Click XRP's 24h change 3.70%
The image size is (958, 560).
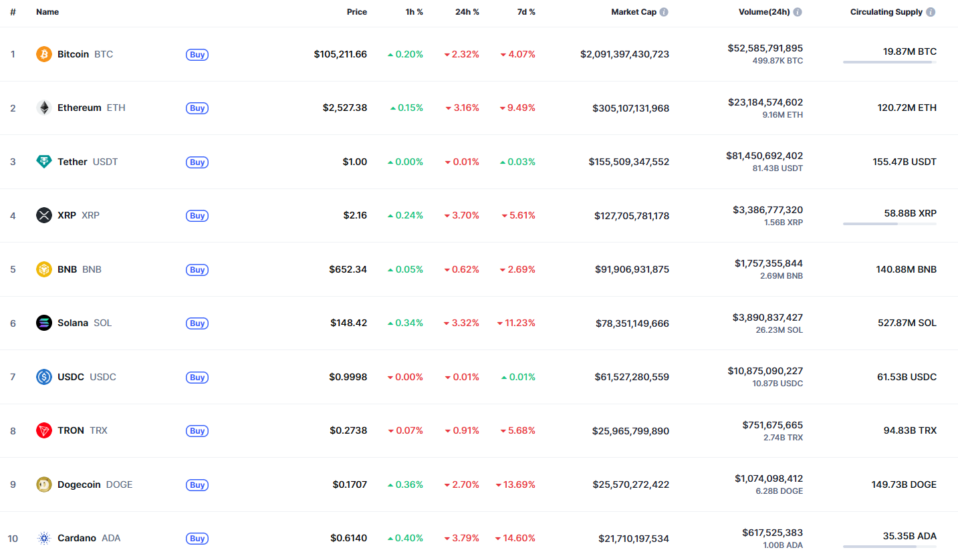click(462, 215)
